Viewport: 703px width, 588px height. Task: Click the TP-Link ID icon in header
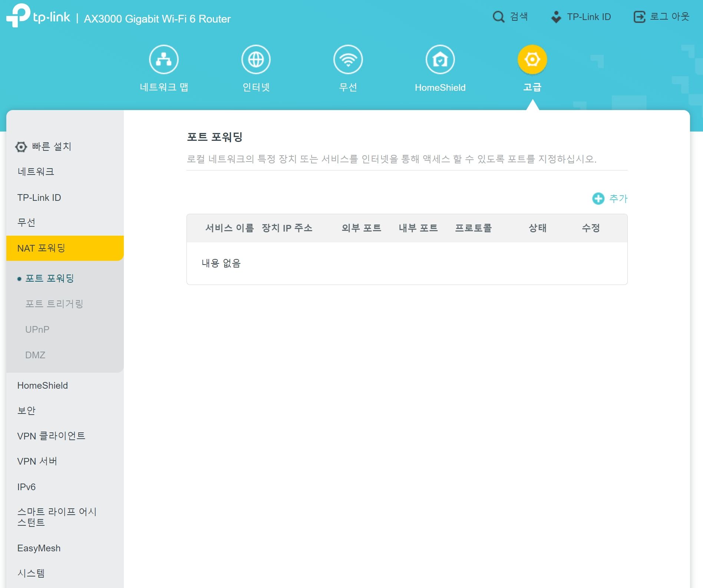556,17
